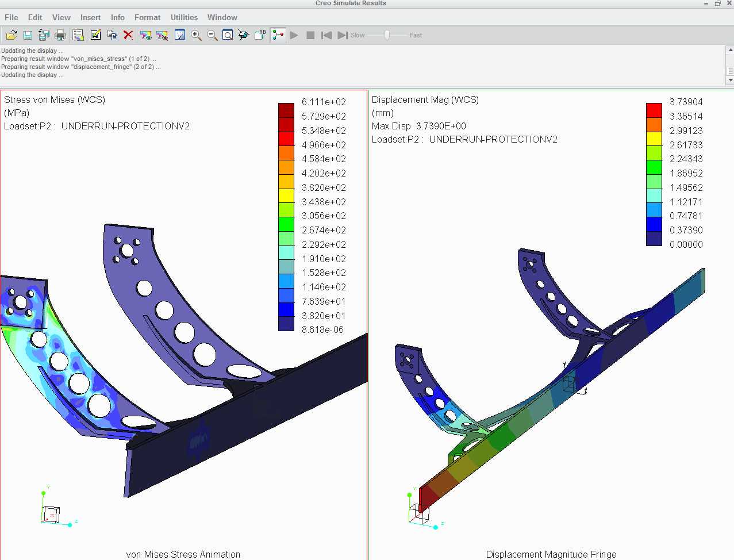This screenshot has width=734, height=560.
Task: Click the 1.910e+02 stress legend value
Action: (324, 259)
